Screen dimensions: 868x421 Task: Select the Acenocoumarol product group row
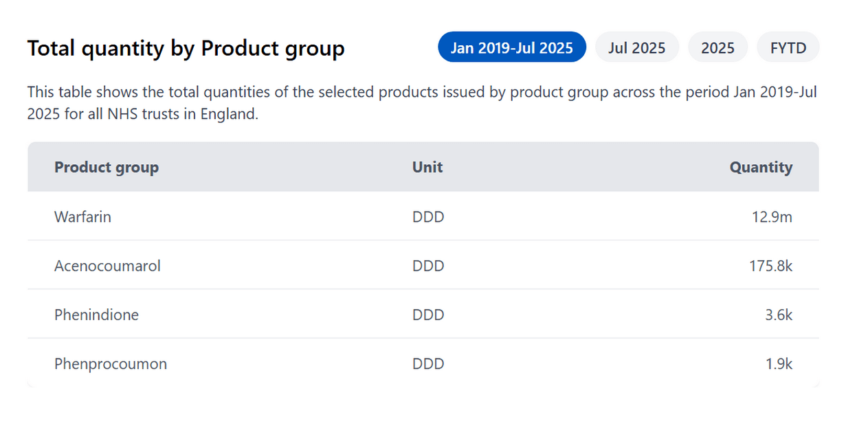tap(107, 266)
